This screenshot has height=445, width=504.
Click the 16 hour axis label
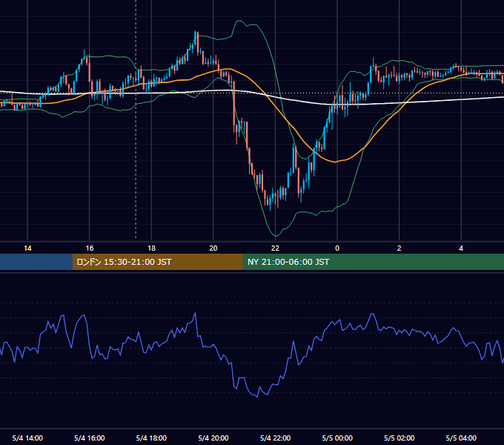[90, 248]
